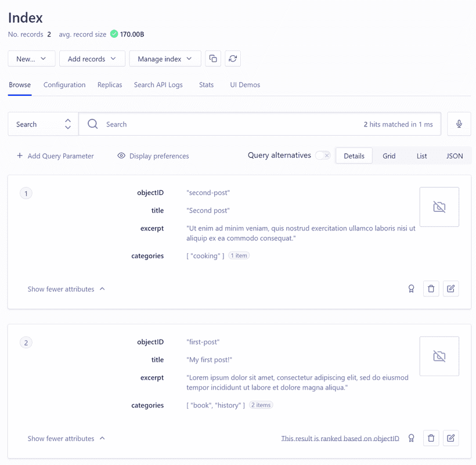
Task: Open the Manage index dropdown
Action: click(x=165, y=58)
